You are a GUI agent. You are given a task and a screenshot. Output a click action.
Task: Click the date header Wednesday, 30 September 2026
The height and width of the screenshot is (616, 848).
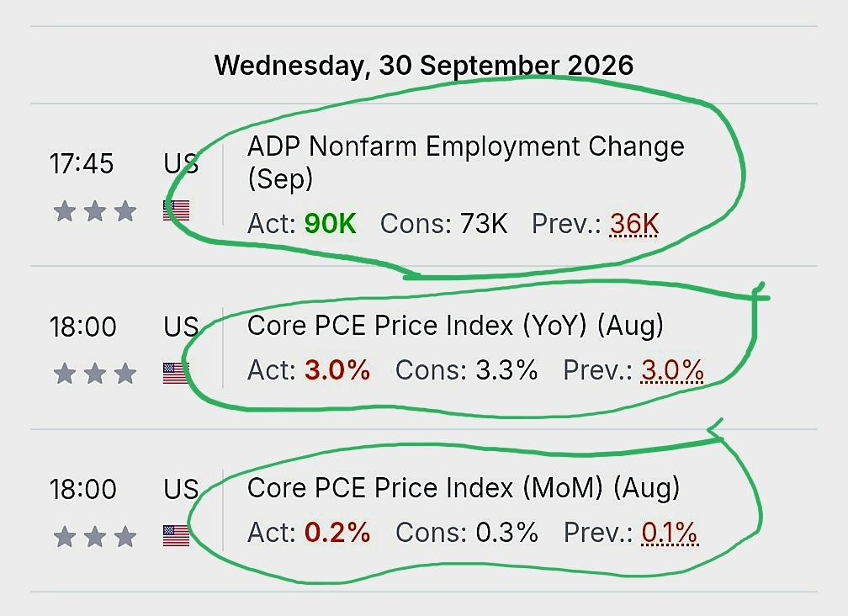point(424,65)
